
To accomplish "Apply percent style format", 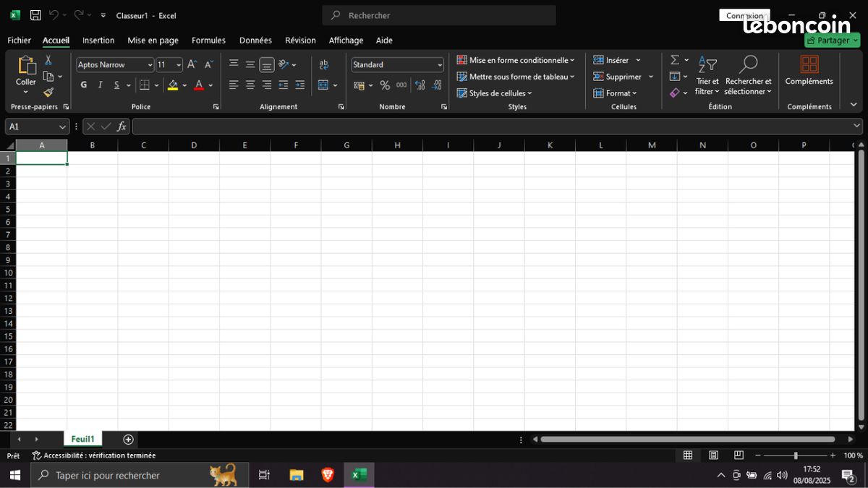I will click(x=385, y=85).
